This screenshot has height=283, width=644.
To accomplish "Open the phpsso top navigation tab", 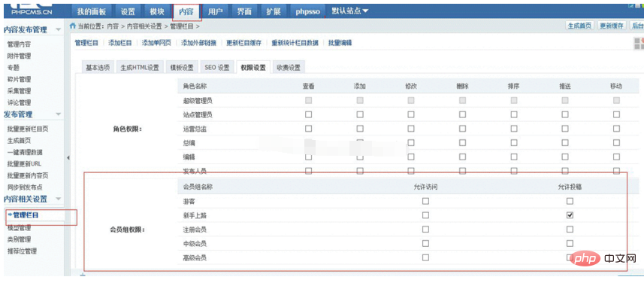I will (307, 11).
